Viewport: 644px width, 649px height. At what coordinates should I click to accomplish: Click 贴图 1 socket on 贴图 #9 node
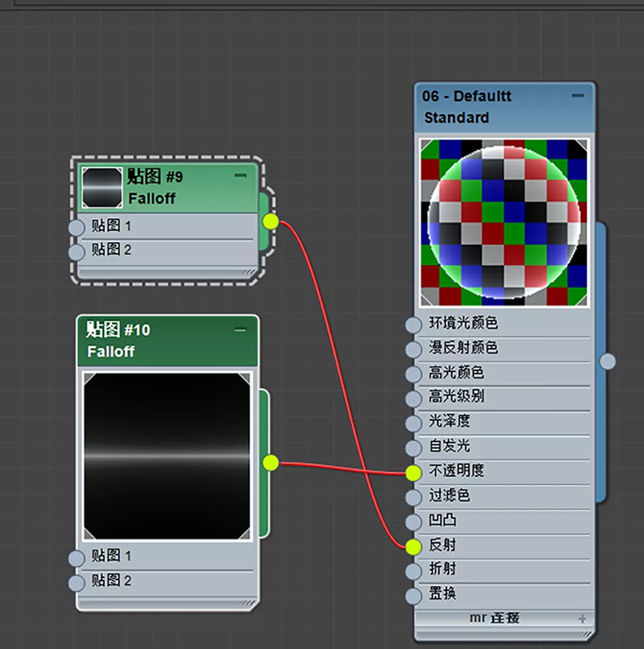click(76, 227)
